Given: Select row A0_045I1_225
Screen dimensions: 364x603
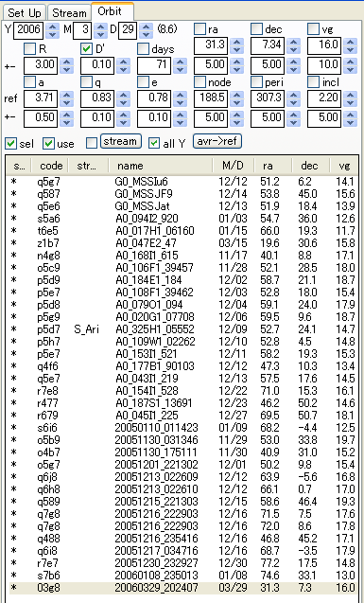Looking at the screenshot, I should coord(183,416).
